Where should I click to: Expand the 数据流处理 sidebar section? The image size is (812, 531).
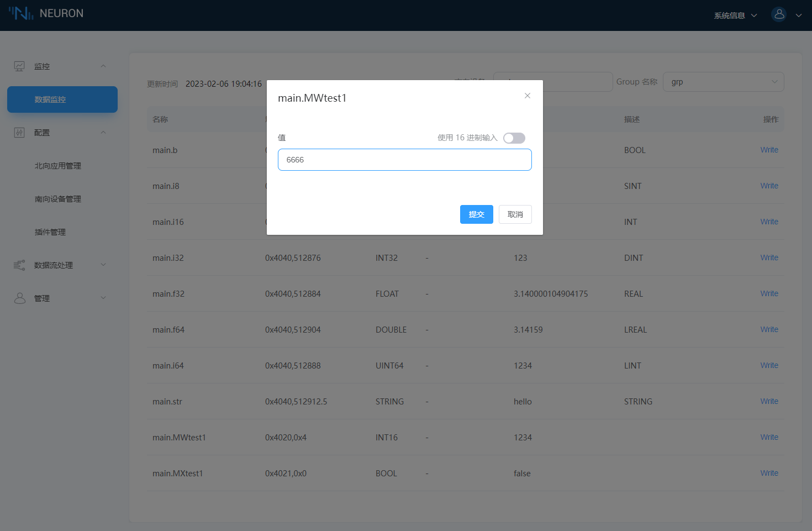[103, 265]
